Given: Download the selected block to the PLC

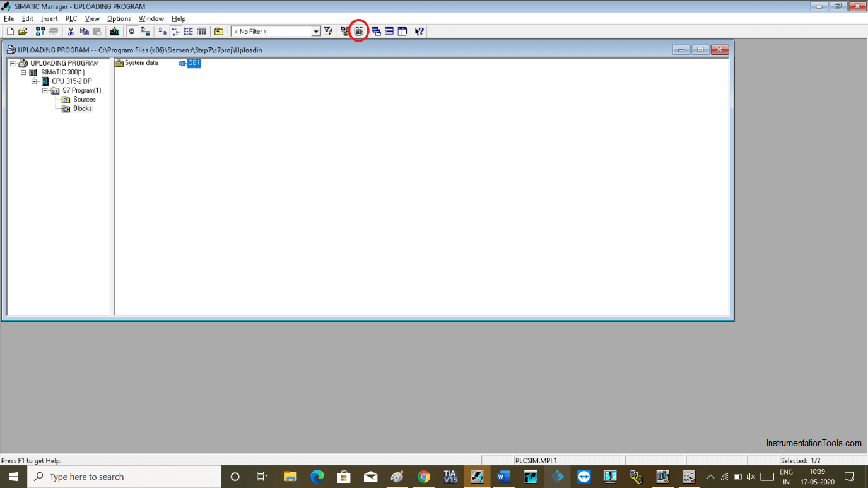Looking at the screenshot, I should [x=114, y=32].
